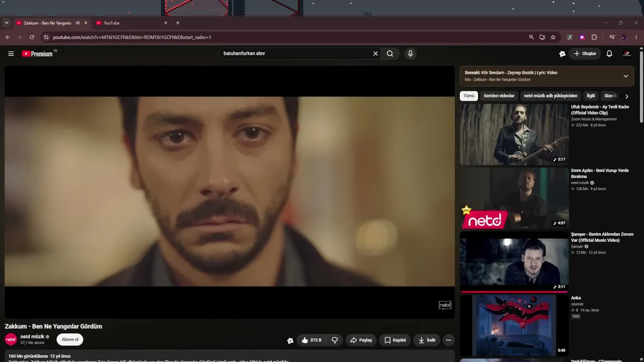Open the Chrome profile avatar
This screenshot has height=362, width=644.
click(624, 37)
